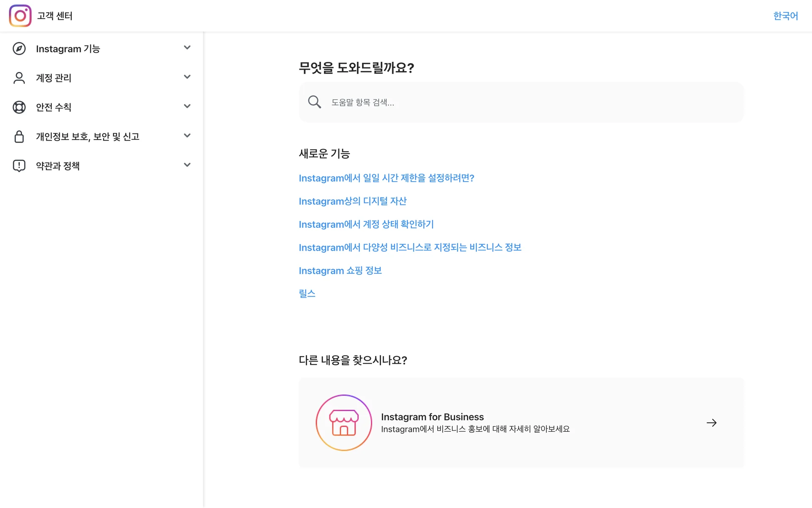The width and height of the screenshot is (812, 508).
Task: Expand the 안전 수칙 section chevron
Action: click(187, 106)
